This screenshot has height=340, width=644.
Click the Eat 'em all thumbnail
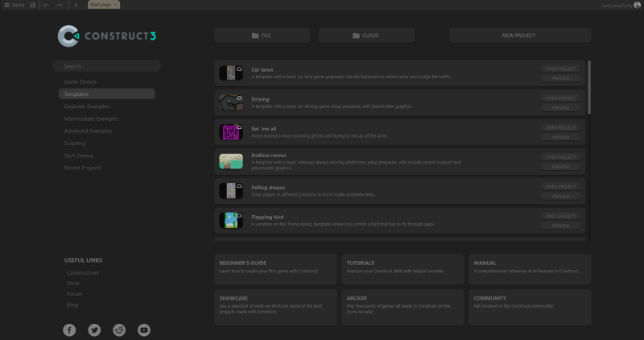(x=231, y=132)
